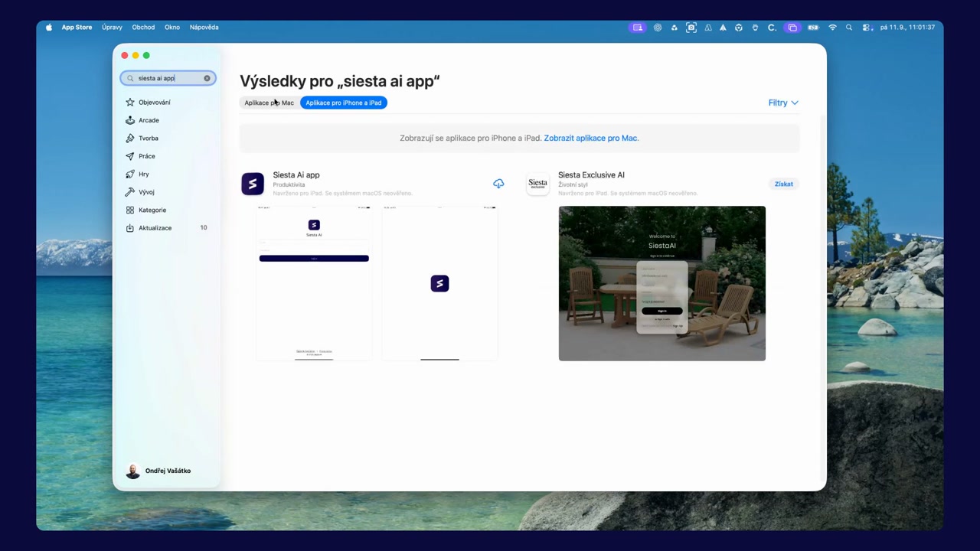Switch to Aplikace pro Mac tab
This screenshot has width=980, height=551.
point(269,103)
